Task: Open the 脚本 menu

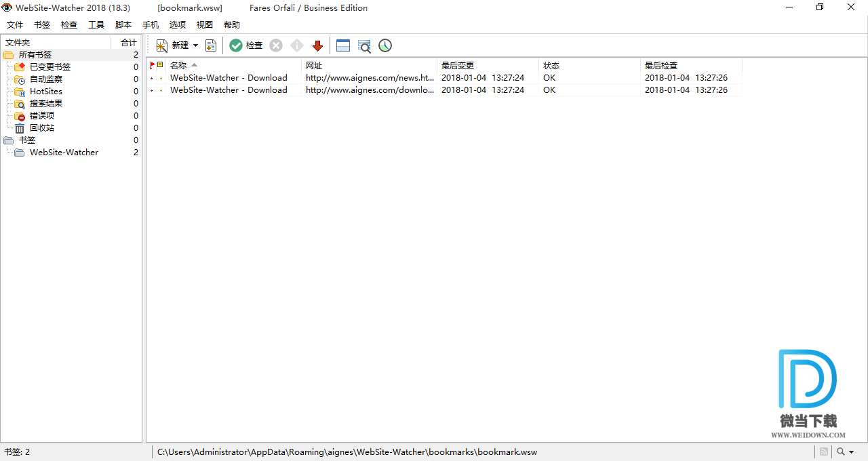Action: coord(123,25)
